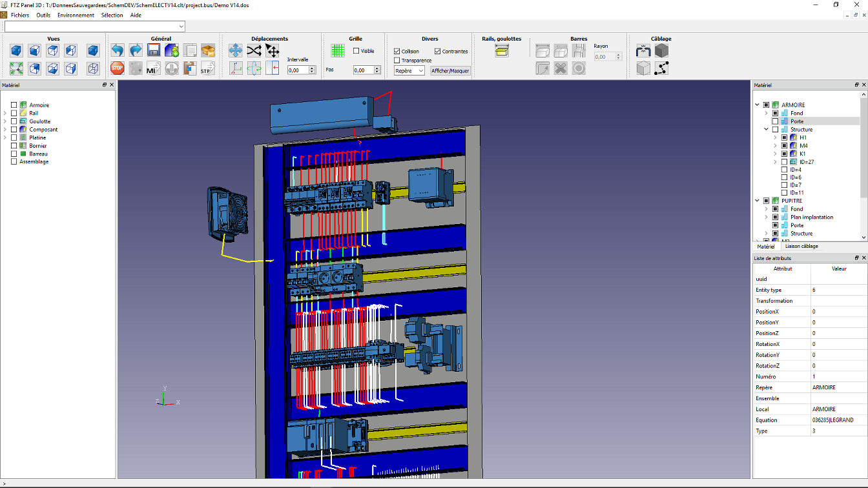868x488 pixels.
Task: Click the STP export icon
Action: tap(208, 68)
